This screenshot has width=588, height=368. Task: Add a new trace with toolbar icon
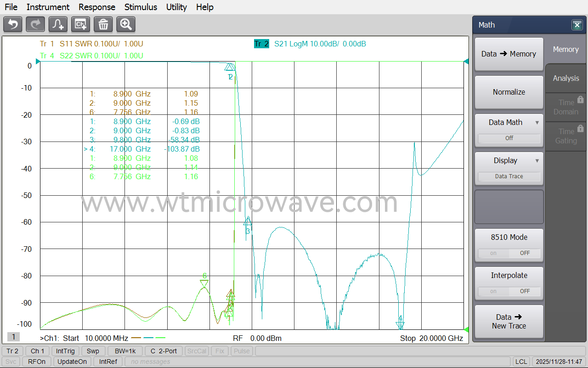pos(58,24)
